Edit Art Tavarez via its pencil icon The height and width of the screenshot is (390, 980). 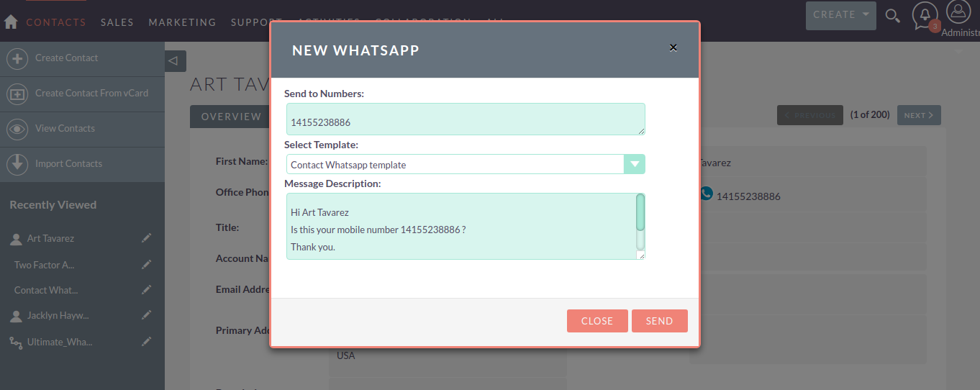click(147, 238)
